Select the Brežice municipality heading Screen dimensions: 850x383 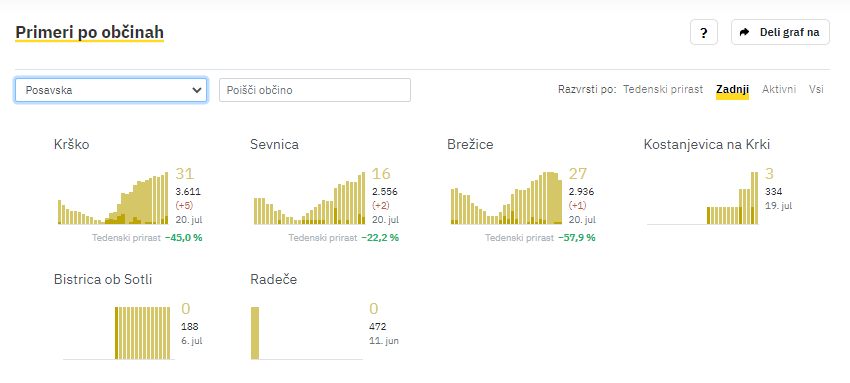coord(470,145)
